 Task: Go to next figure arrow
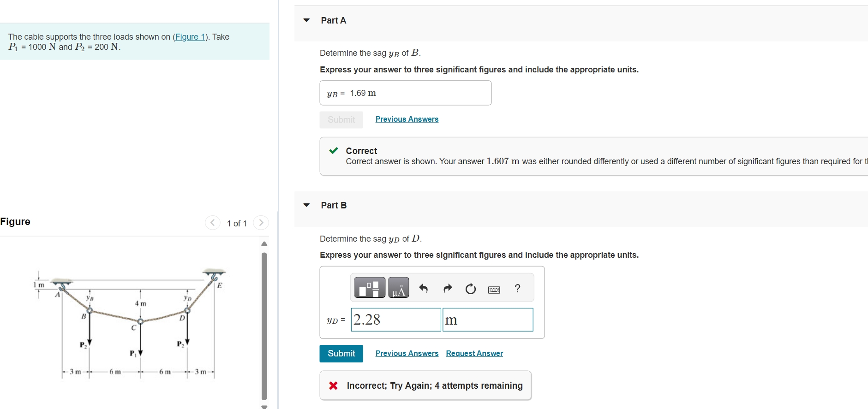(261, 223)
